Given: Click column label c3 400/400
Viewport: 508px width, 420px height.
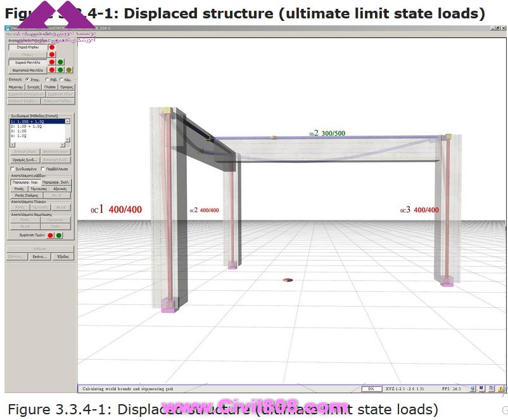Looking at the screenshot, I should 419,210.
